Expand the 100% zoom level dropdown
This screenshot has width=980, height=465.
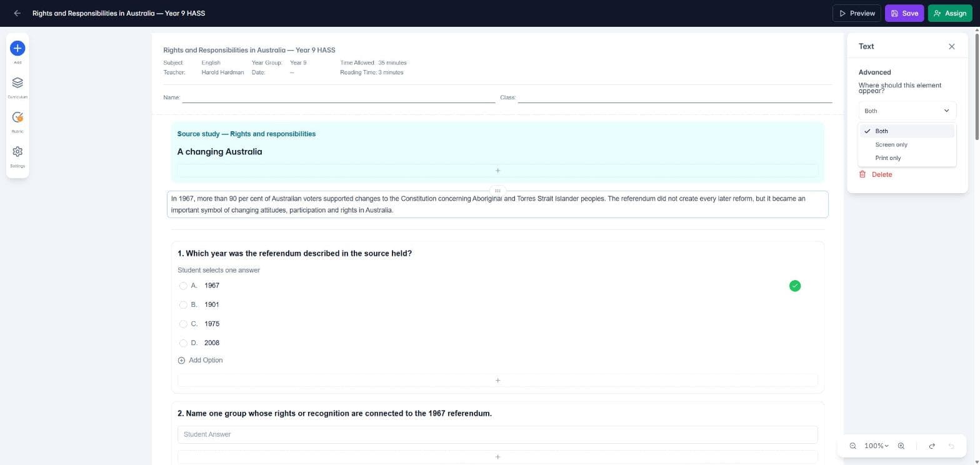point(876,446)
